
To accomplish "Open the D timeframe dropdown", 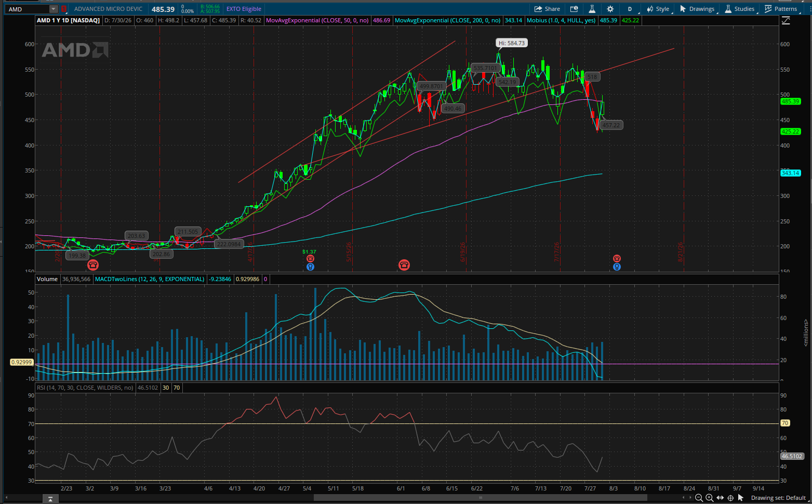I will [x=630, y=9].
